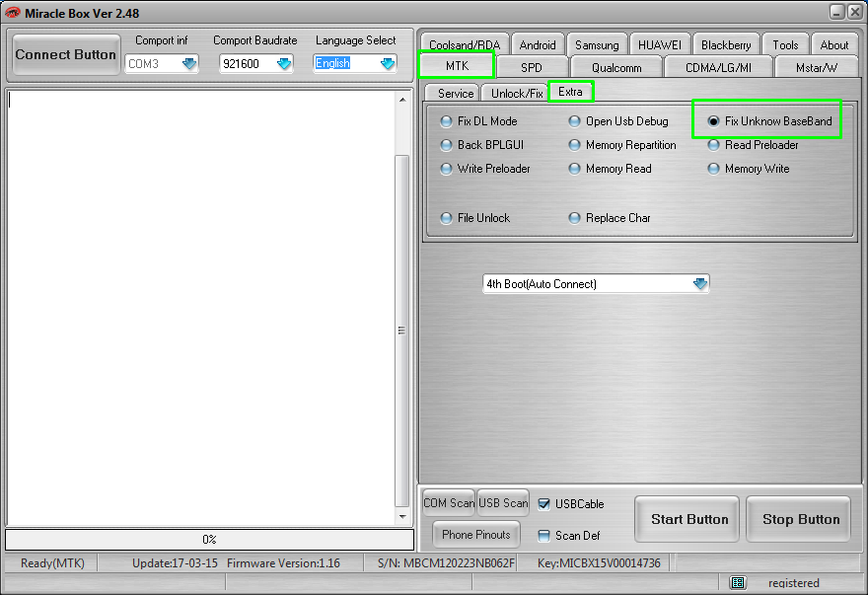The image size is (868, 595).
Task: Expand the 4th Boot(Auto Connect) dropdown
Action: [x=699, y=283]
